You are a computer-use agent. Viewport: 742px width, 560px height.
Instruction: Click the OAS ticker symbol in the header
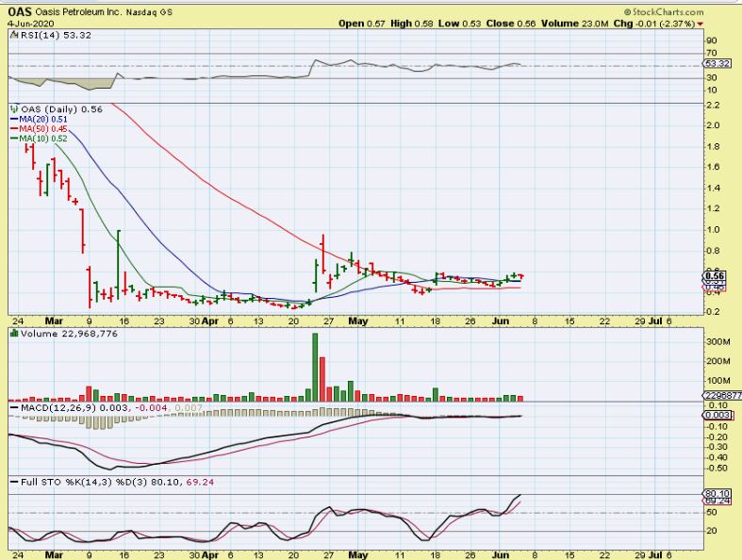pyautogui.click(x=20, y=12)
